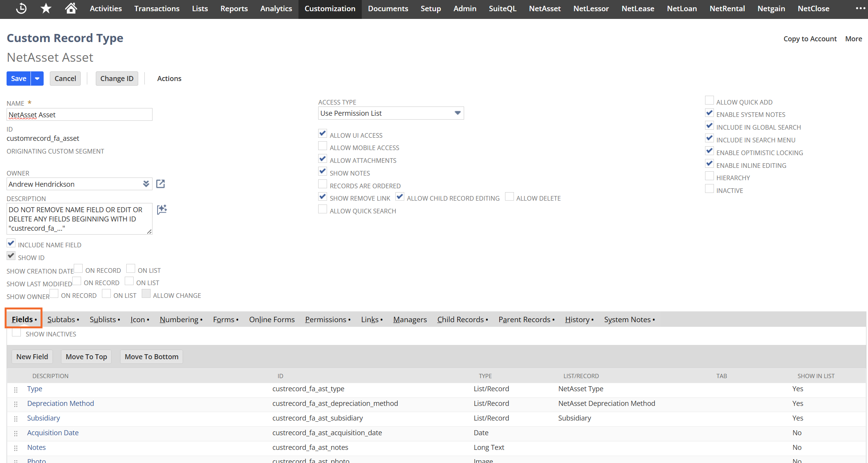Image resolution: width=868 pixels, height=463 pixels.
Task: Uncheck Enable System Notes
Action: [x=709, y=113]
